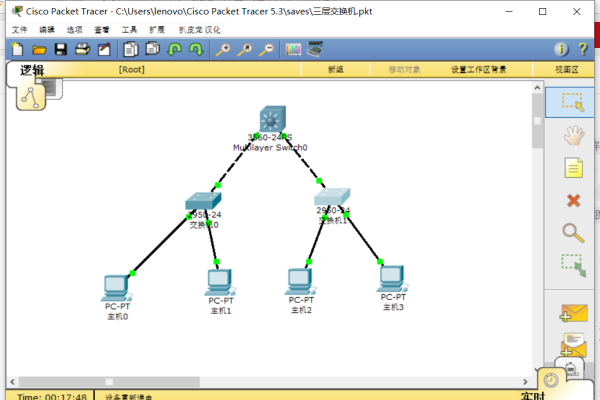The image size is (600, 400).
Task: Click the 移动对象 button
Action: [404, 70]
